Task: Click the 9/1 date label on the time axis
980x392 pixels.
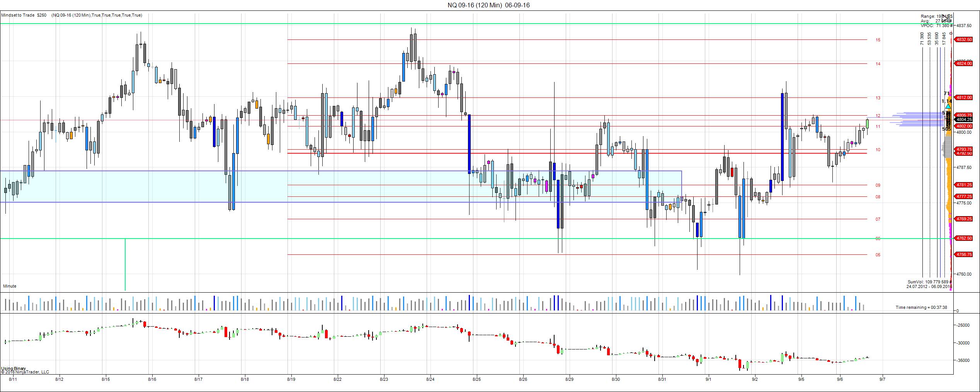Action: 708,380
